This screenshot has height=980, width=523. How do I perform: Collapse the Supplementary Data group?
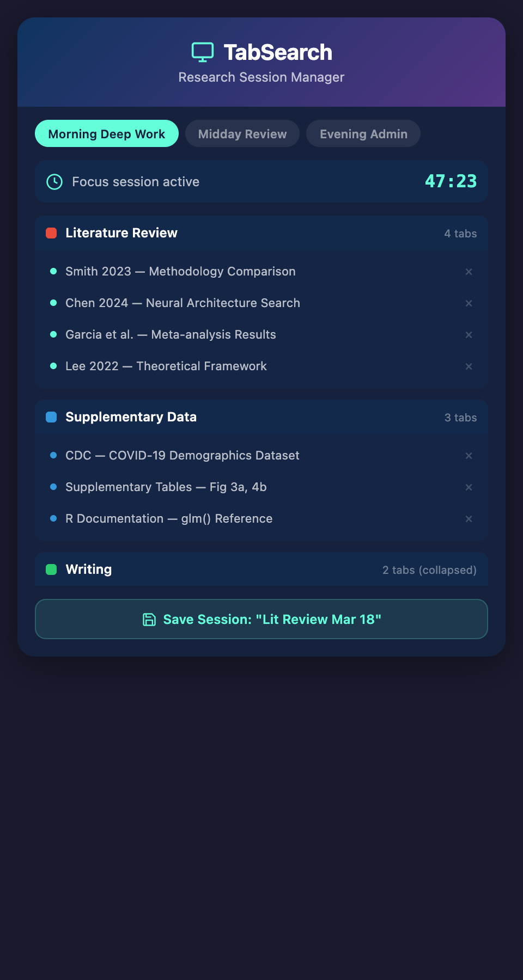point(261,417)
